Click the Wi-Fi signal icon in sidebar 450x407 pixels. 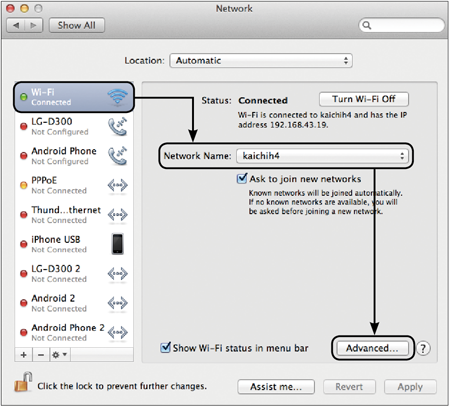tap(117, 97)
